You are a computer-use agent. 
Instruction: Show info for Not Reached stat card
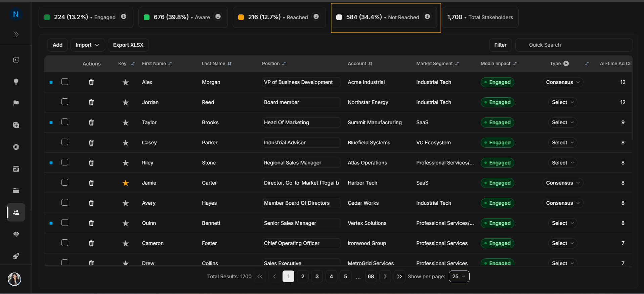(x=427, y=16)
